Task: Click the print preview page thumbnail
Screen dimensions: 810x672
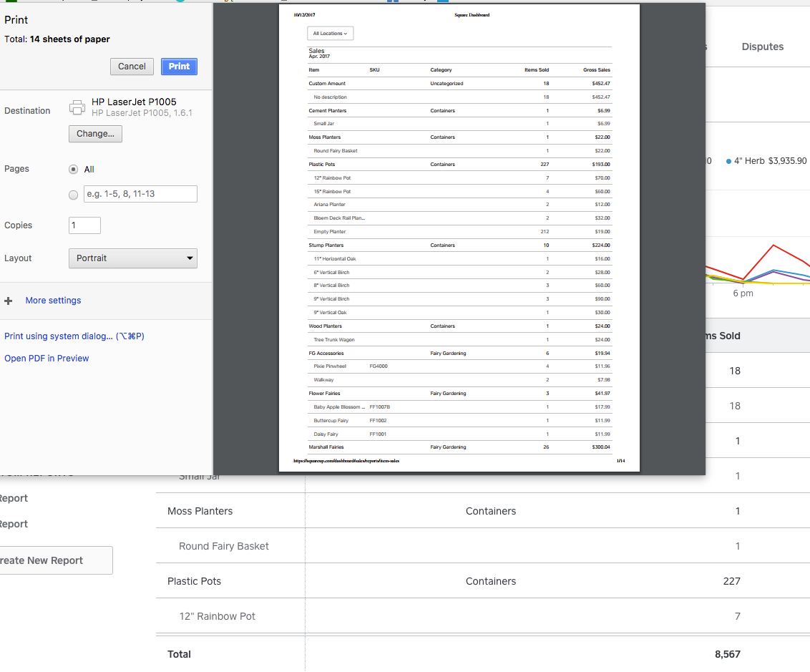Action: click(x=459, y=238)
